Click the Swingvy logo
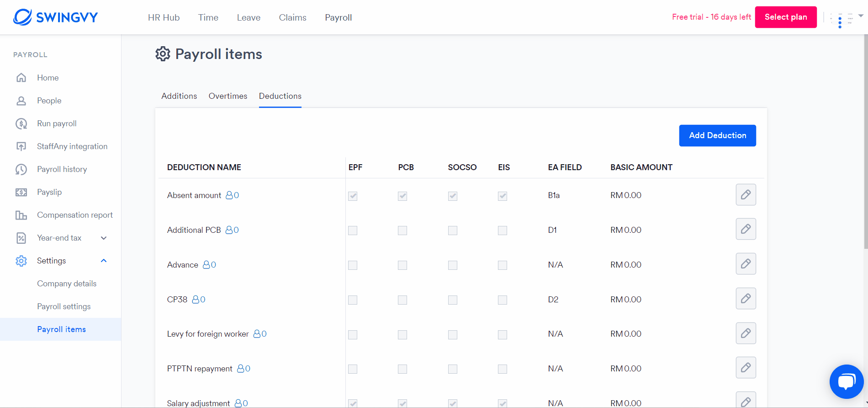868x408 pixels. (x=56, y=17)
